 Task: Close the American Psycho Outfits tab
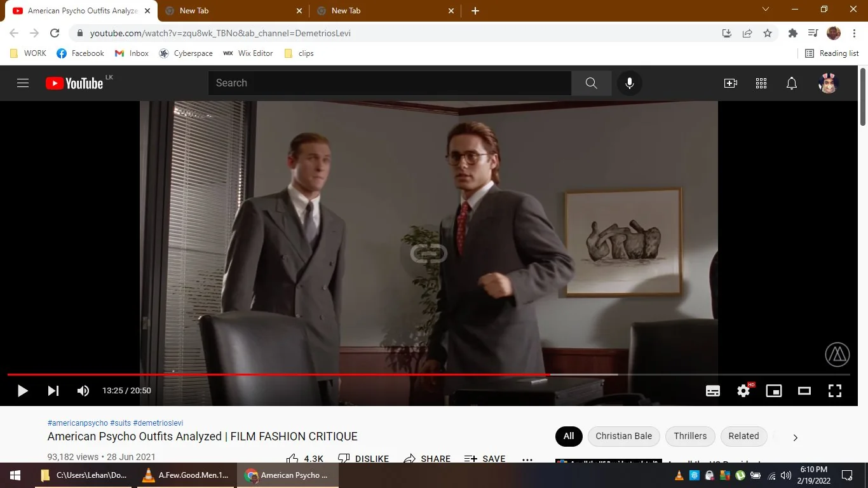pos(147,11)
